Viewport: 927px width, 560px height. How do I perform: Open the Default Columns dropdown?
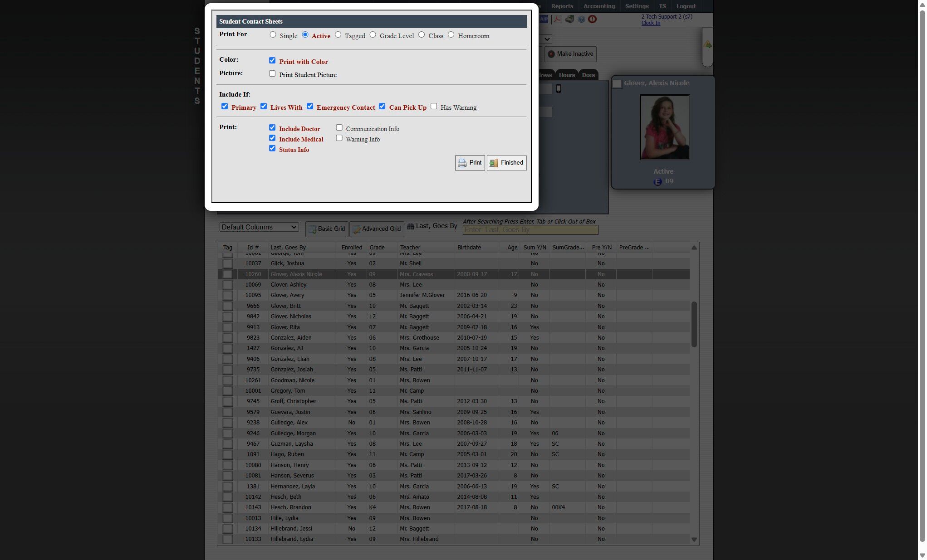(x=259, y=227)
